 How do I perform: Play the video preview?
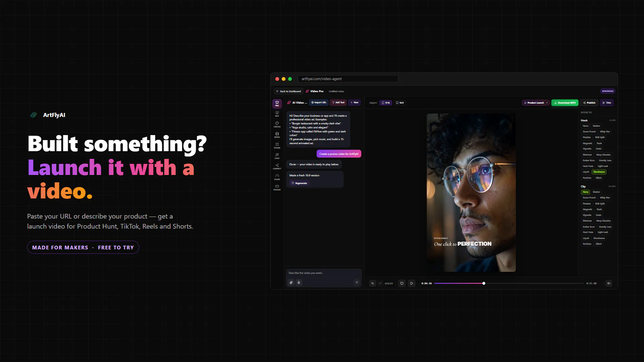(x=412, y=283)
